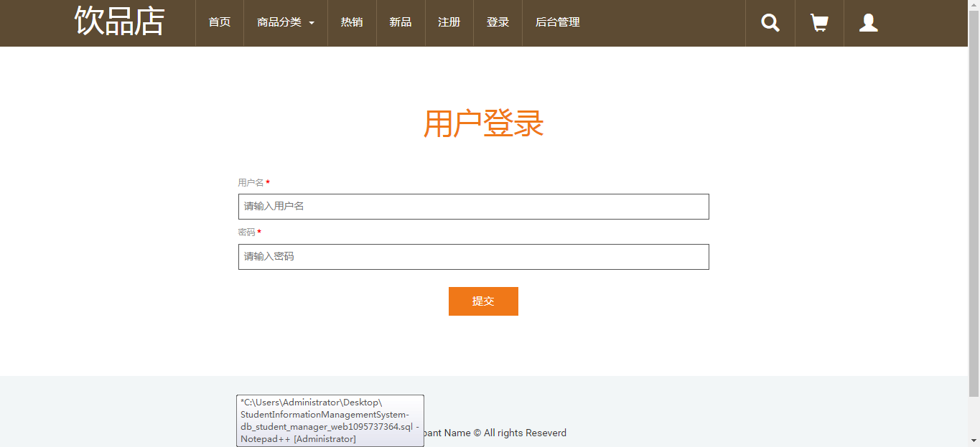Expand the 商品分类 dropdown menu
This screenshot has height=447, width=980.
tap(286, 22)
